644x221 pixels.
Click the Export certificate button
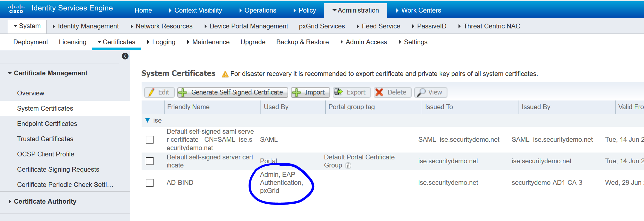[x=352, y=92]
